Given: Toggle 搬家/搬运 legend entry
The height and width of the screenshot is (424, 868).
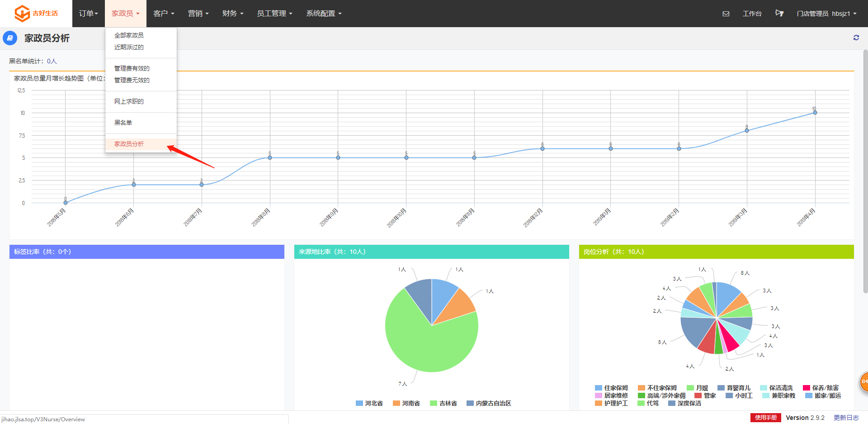Looking at the screenshot, I should point(823,395).
